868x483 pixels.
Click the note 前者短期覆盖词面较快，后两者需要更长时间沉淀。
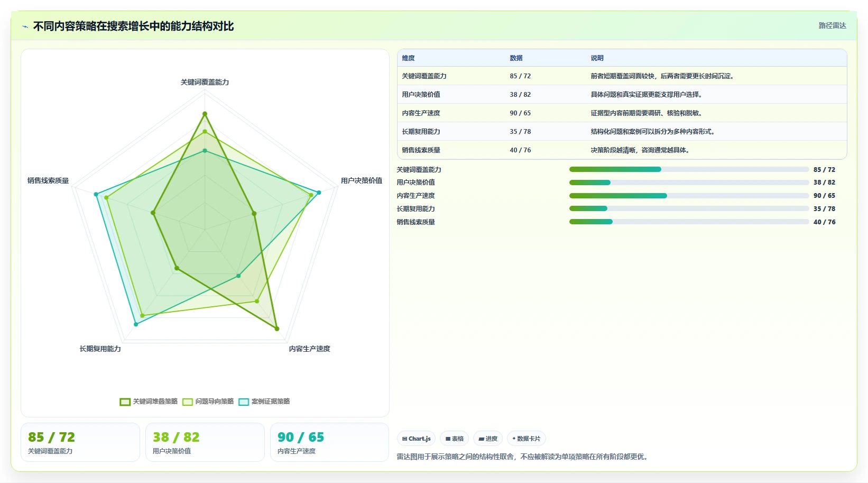pos(663,76)
